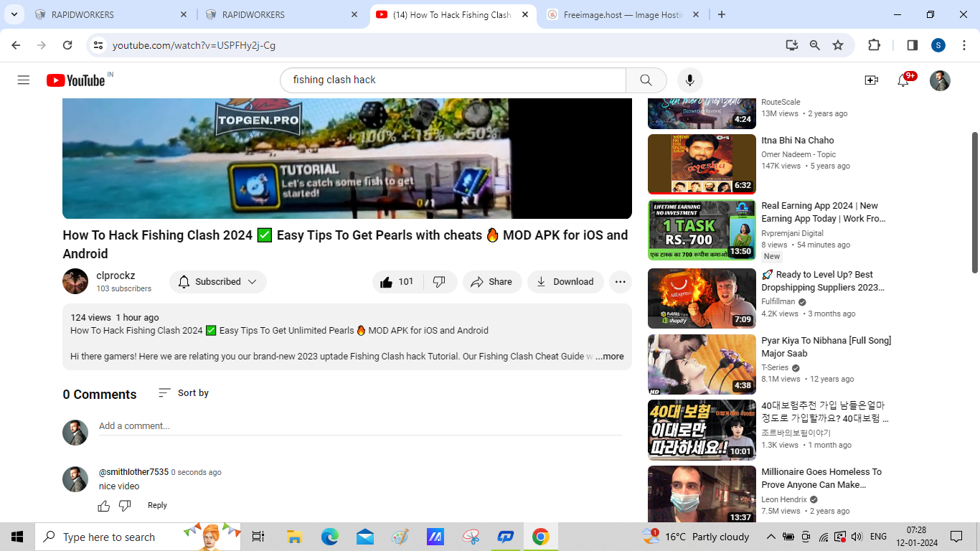View site information icon in address bar

(x=98, y=45)
